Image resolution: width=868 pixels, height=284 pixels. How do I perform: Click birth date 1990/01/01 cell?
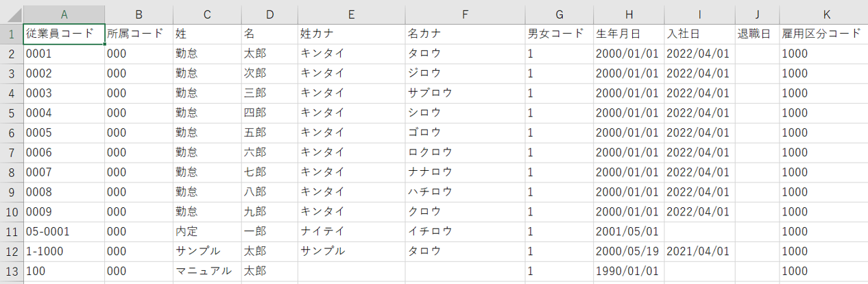coord(629,271)
